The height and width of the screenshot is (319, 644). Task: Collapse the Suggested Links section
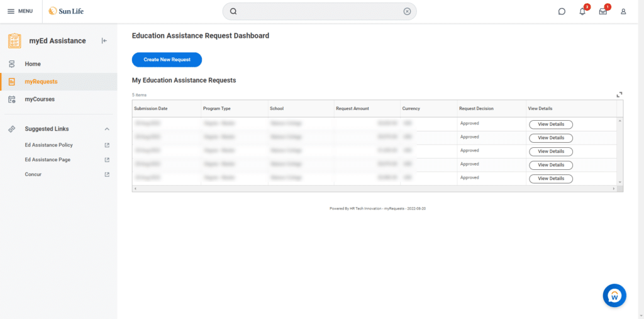107,129
